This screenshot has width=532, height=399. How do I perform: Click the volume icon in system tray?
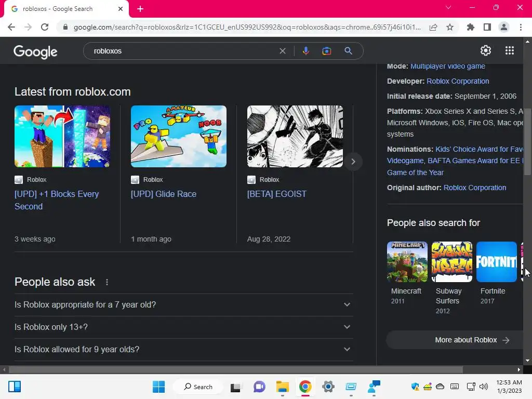pos(484,387)
